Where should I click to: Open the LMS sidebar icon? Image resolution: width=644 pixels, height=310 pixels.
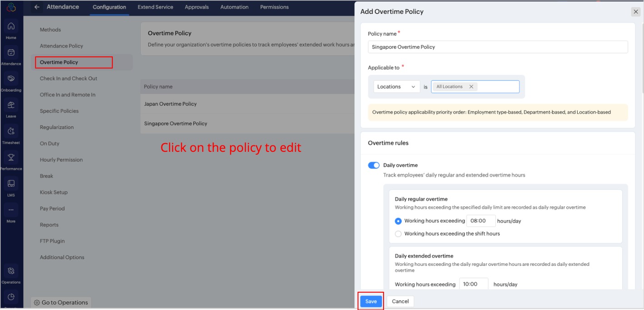(11, 184)
